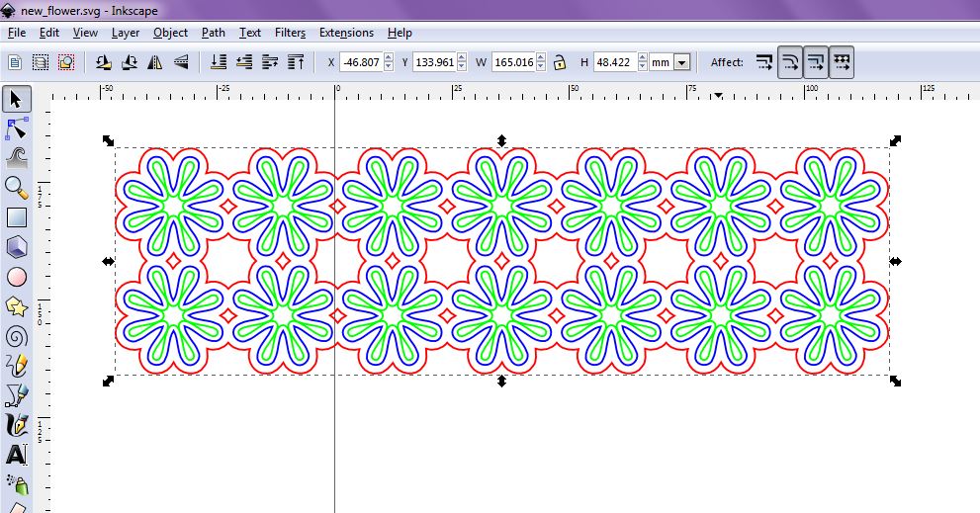Decrease the H height value
The width and height of the screenshot is (980, 513).
coord(643,66)
